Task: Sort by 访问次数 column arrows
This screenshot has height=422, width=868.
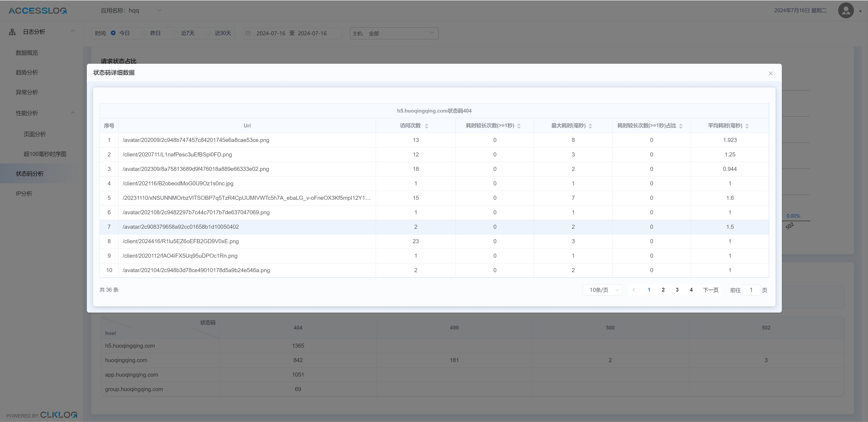Action: (x=427, y=126)
